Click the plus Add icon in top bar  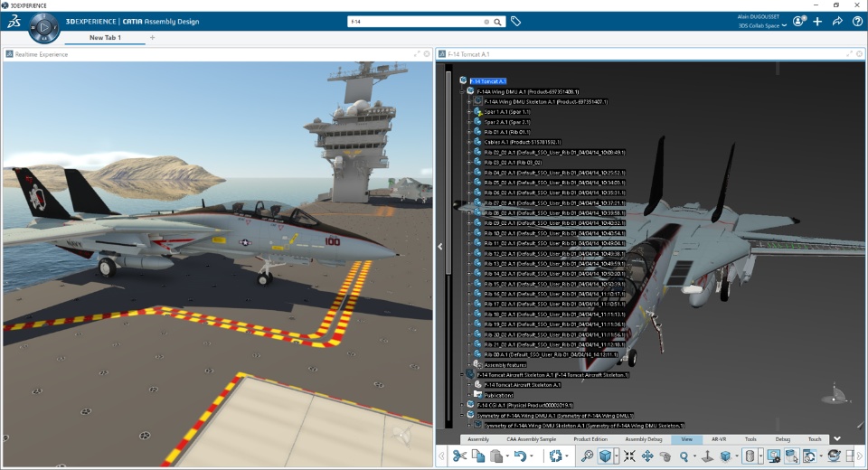(817, 21)
